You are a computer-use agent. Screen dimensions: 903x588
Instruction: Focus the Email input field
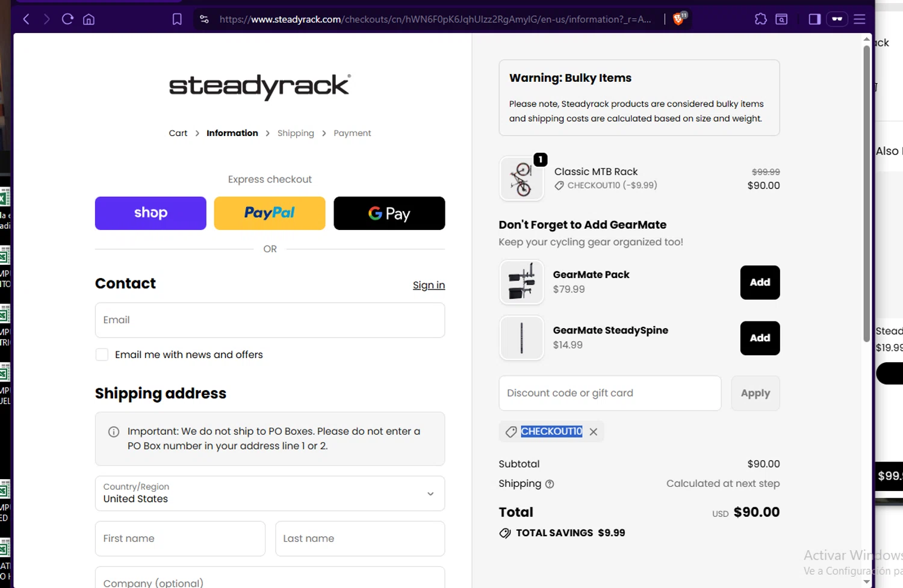[270, 320]
